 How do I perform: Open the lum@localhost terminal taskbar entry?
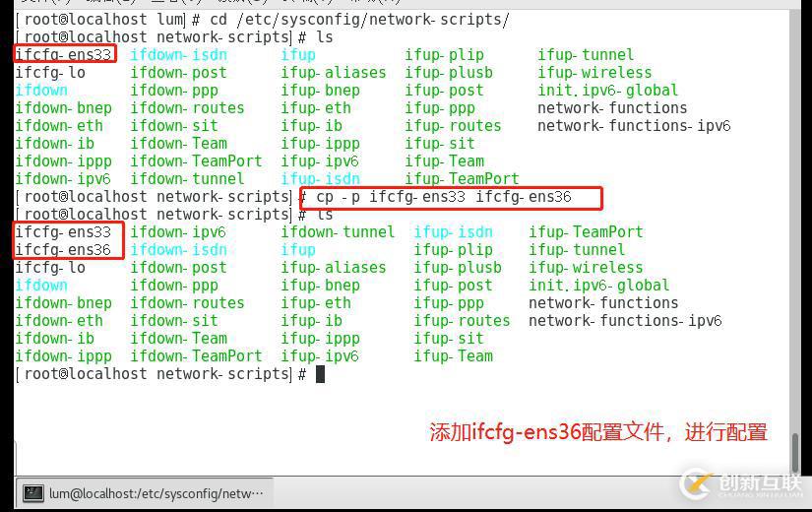pyautogui.click(x=144, y=493)
